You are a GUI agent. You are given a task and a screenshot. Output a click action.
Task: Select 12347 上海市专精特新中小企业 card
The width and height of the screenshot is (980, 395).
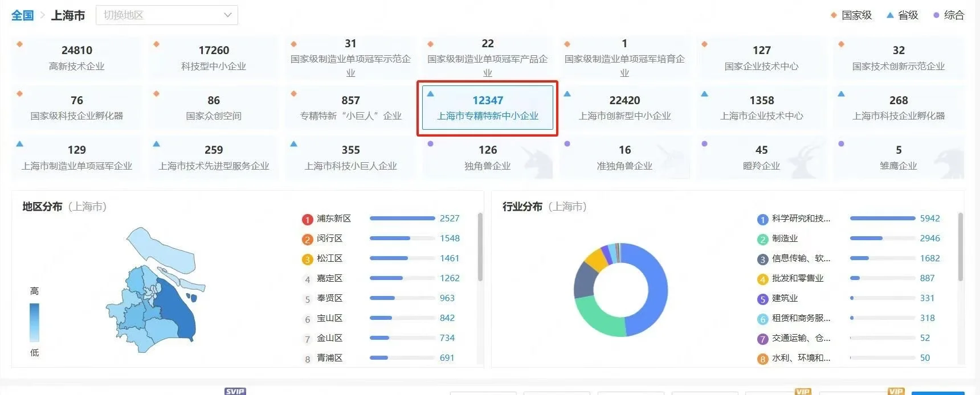click(x=488, y=108)
